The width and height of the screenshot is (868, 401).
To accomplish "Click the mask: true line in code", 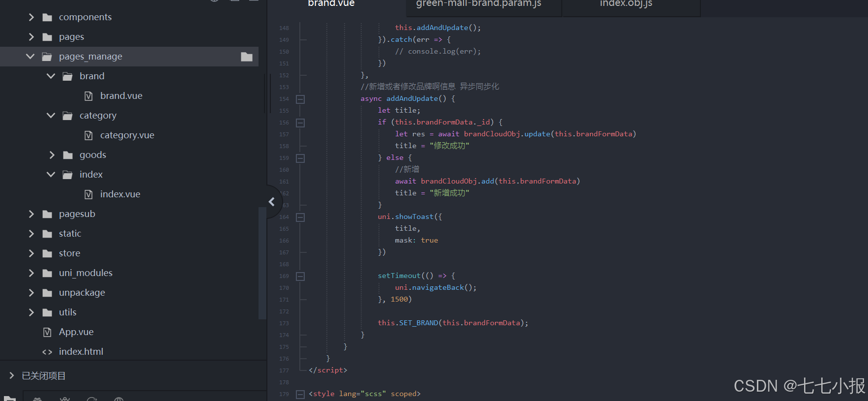I will [416, 241].
